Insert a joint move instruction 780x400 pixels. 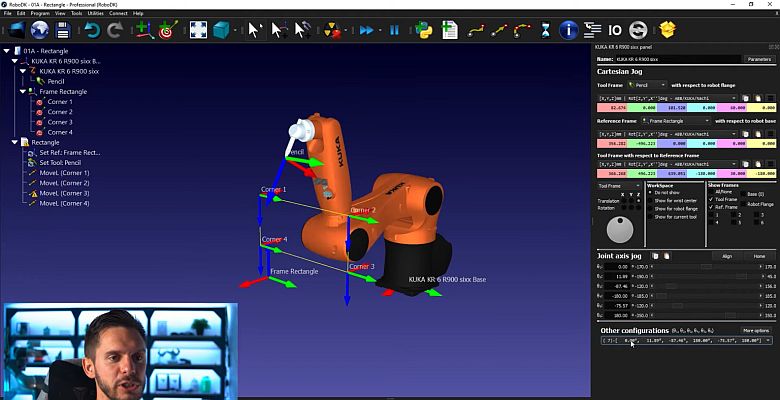[476, 31]
